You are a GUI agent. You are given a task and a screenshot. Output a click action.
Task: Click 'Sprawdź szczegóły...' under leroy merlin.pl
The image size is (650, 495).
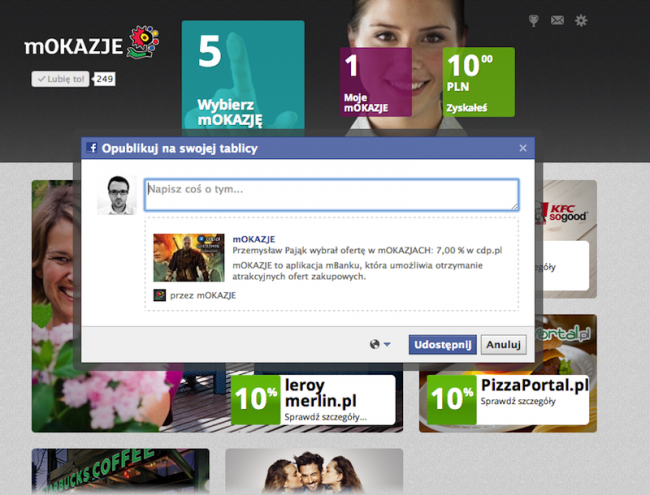325,417
